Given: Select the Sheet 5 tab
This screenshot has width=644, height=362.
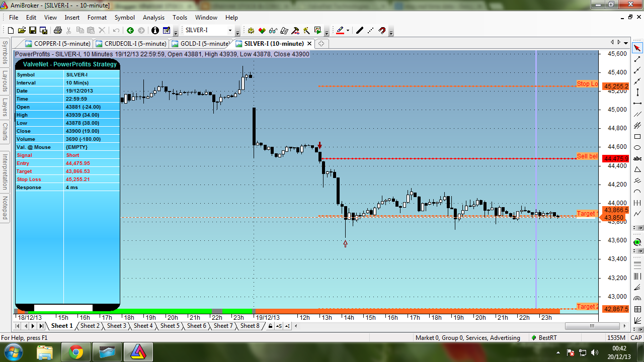Looking at the screenshot, I should click(x=170, y=326).
